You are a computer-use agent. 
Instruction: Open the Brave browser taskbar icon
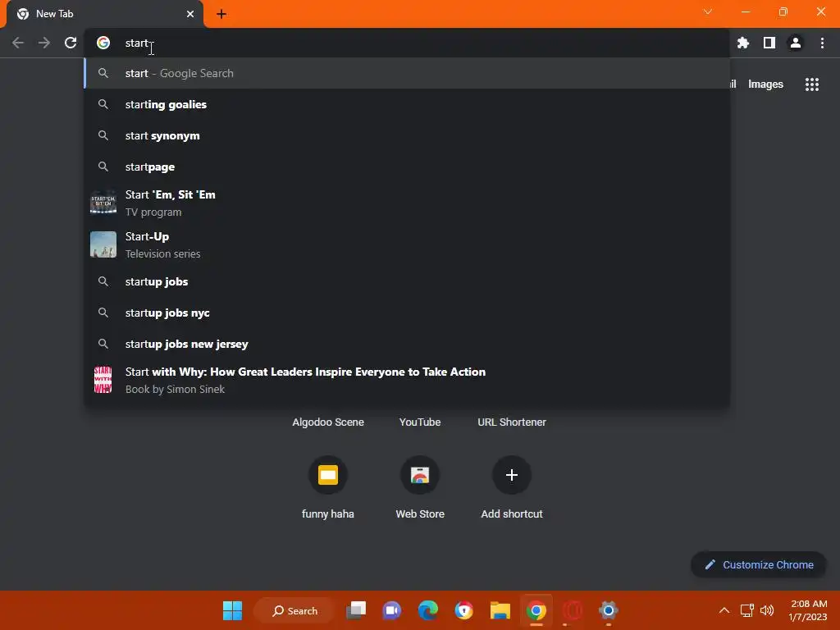point(464,610)
